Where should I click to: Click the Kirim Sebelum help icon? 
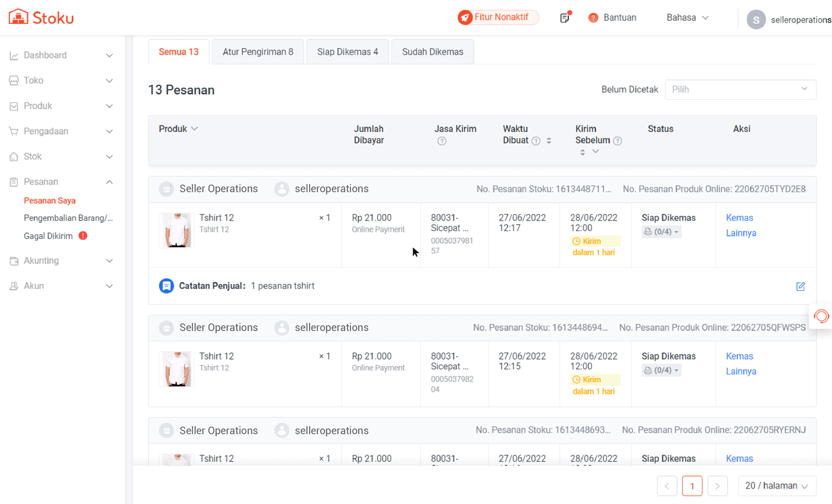click(x=617, y=141)
